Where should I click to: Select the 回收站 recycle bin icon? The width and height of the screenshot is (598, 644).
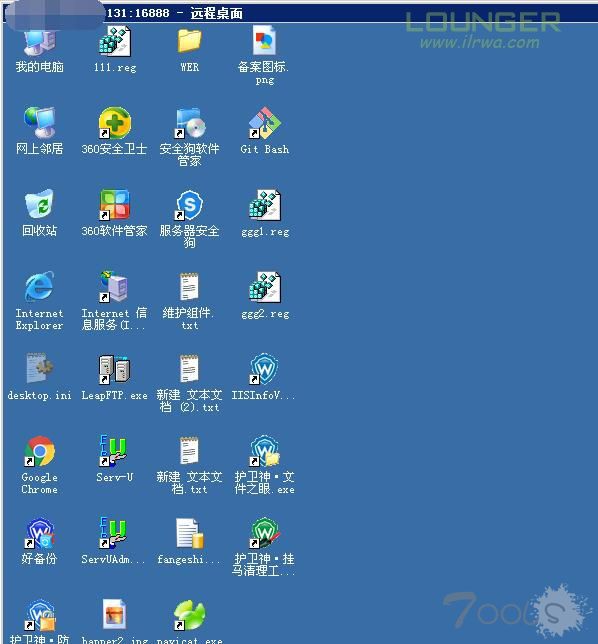[39, 205]
